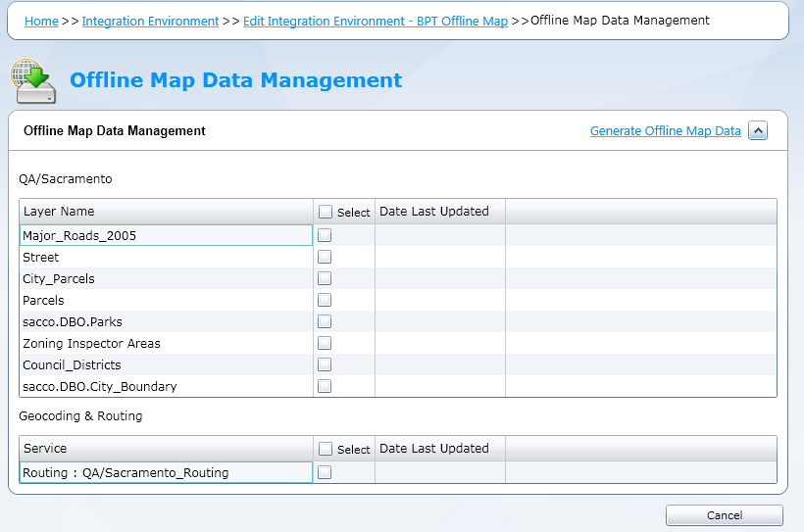This screenshot has width=804, height=532.
Task: Click the Offline Map Data Management download icon
Action: pyautogui.click(x=33, y=80)
